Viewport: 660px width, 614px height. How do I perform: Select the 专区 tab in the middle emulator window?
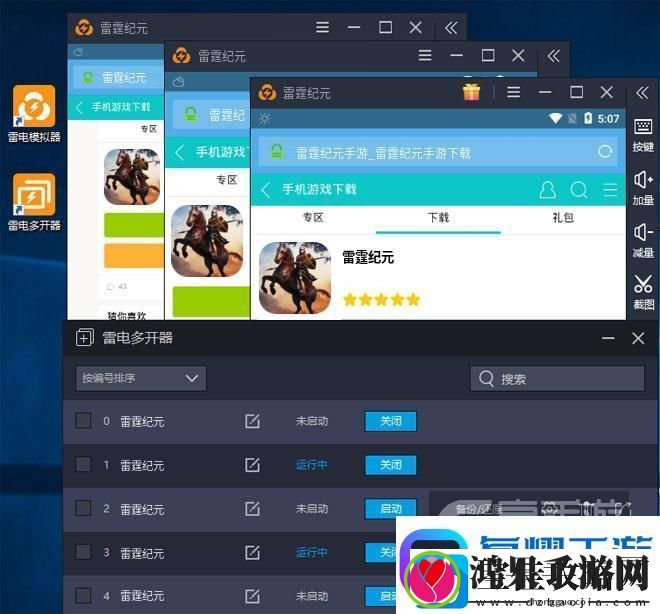coord(226,180)
